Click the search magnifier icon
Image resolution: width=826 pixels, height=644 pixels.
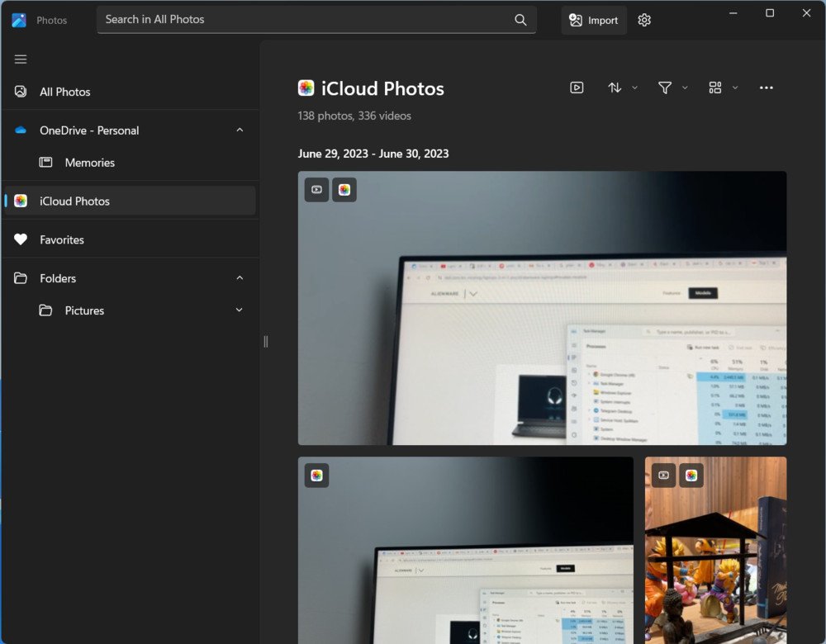(520, 20)
